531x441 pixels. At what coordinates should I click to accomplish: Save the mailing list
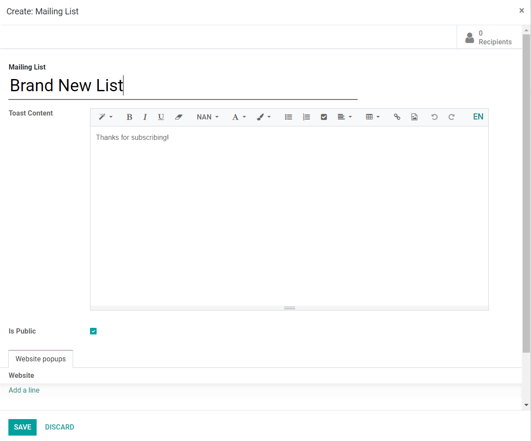click(22, 427)
